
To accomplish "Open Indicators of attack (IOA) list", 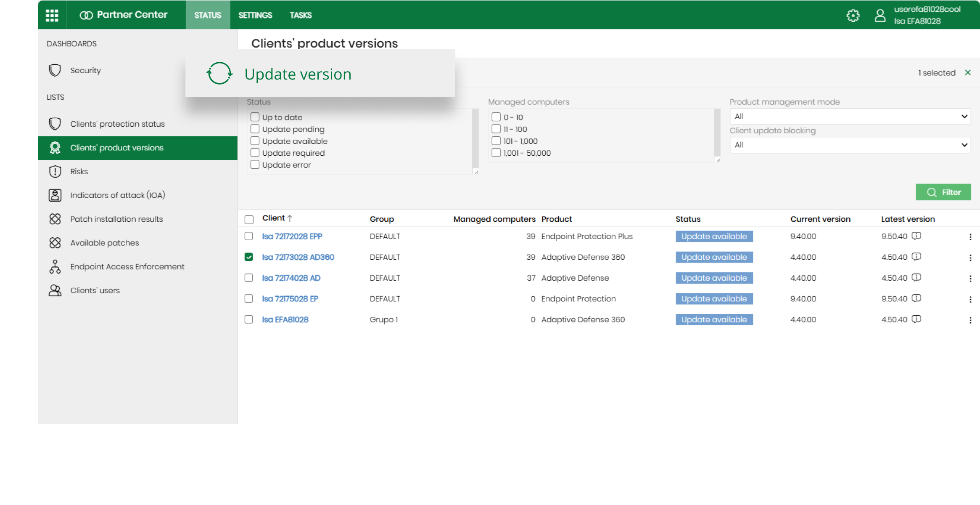I will [117, 195].
